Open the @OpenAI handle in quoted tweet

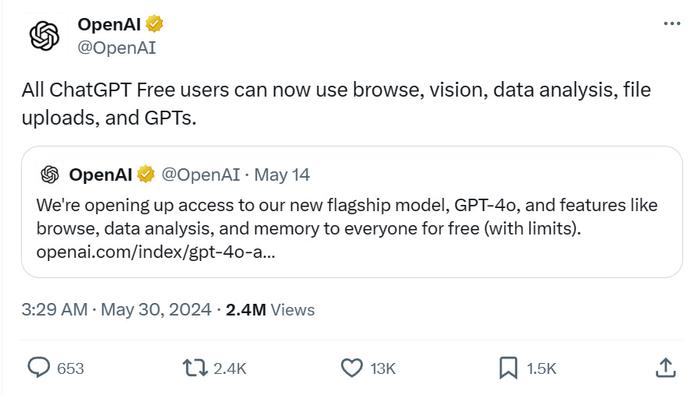coord(200,175)
